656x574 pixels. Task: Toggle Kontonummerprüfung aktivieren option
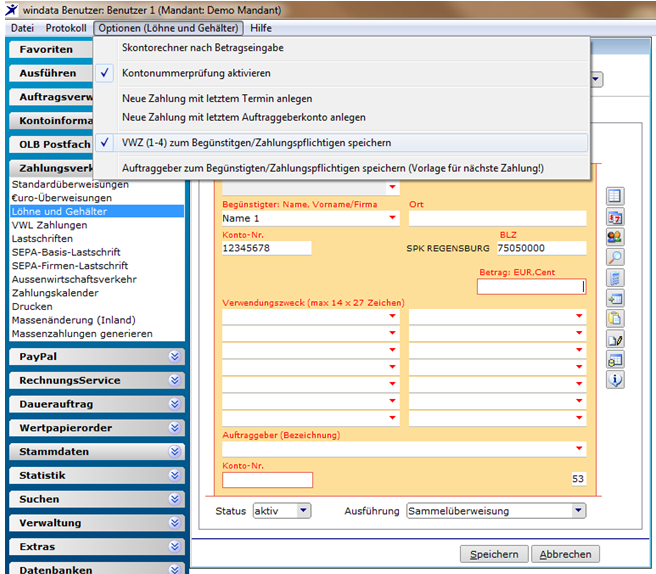pos(341,73)
